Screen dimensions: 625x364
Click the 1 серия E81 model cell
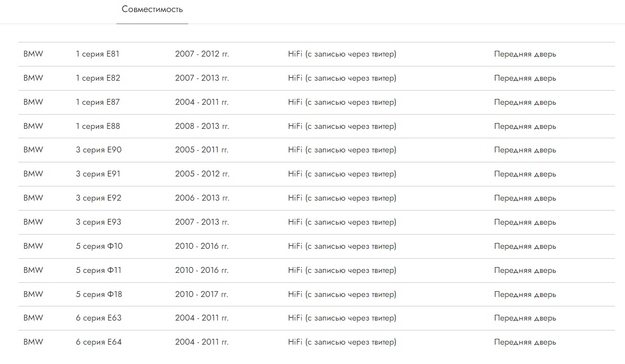[98, 54]
